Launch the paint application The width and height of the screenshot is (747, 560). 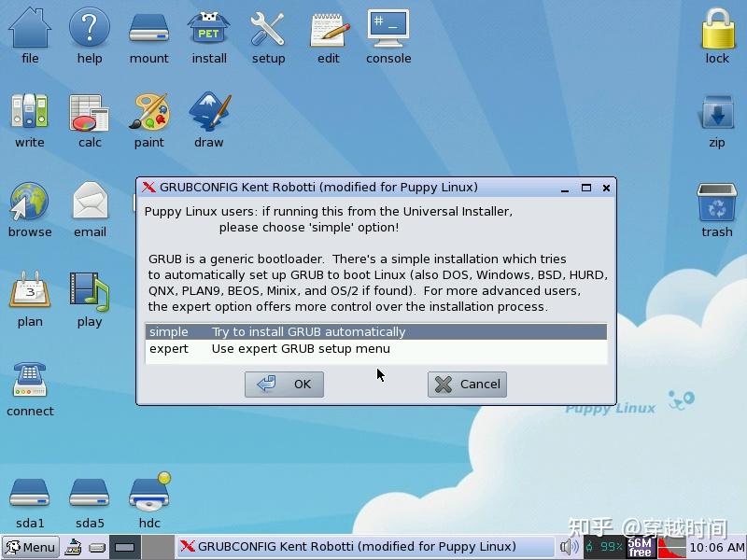148,114
